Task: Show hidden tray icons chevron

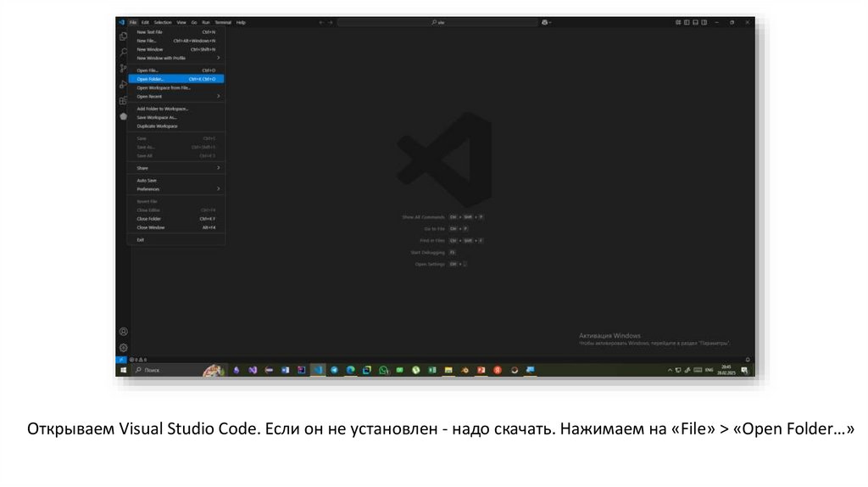Action: pyautogui.click(x=670, y=370)
